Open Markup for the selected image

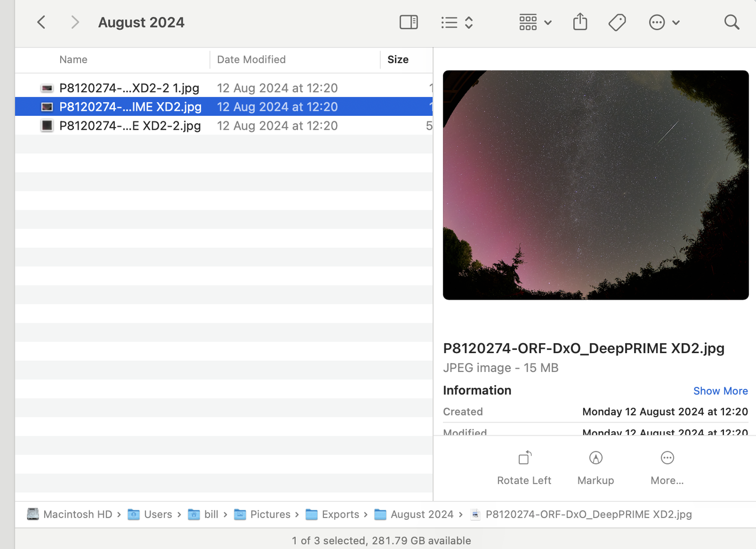[595, 468]
